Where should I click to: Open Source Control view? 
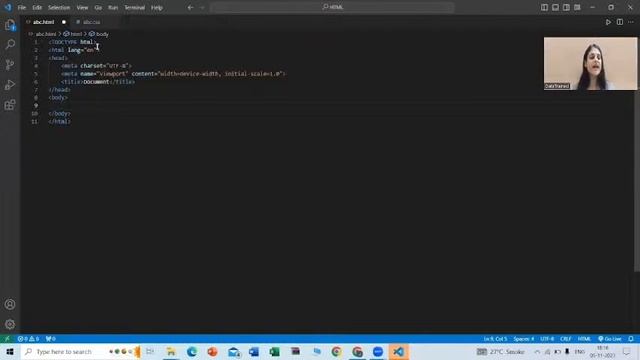point(10,64)
